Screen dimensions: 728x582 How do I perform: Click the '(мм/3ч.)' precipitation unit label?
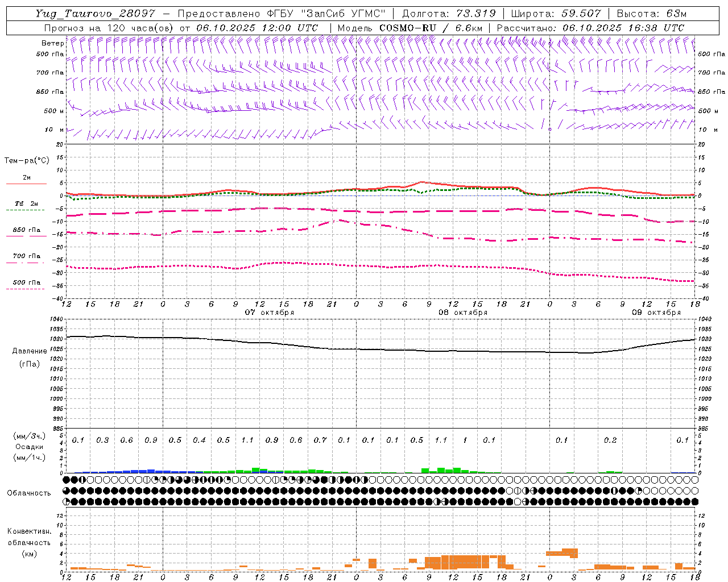[30, 436]
